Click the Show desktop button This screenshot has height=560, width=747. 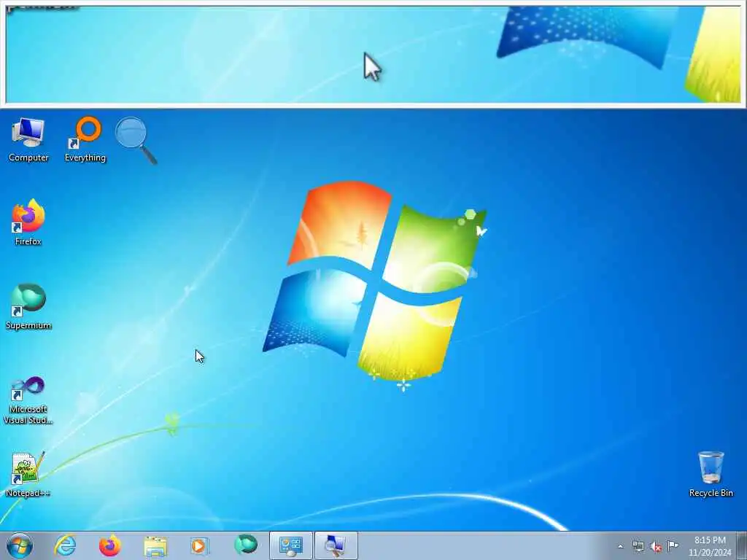742,546
